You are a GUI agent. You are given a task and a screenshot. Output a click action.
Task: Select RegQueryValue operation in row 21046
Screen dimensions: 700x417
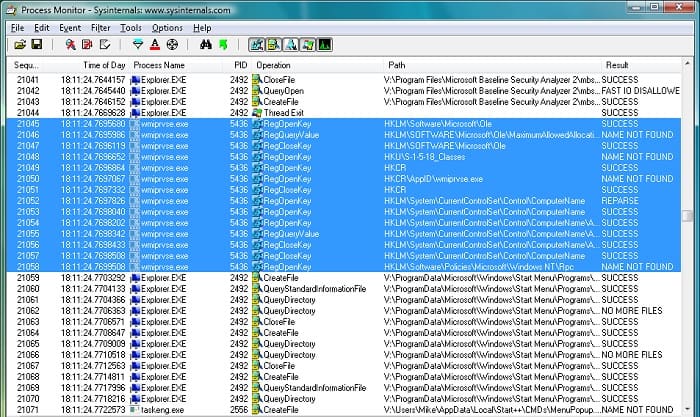291,135
